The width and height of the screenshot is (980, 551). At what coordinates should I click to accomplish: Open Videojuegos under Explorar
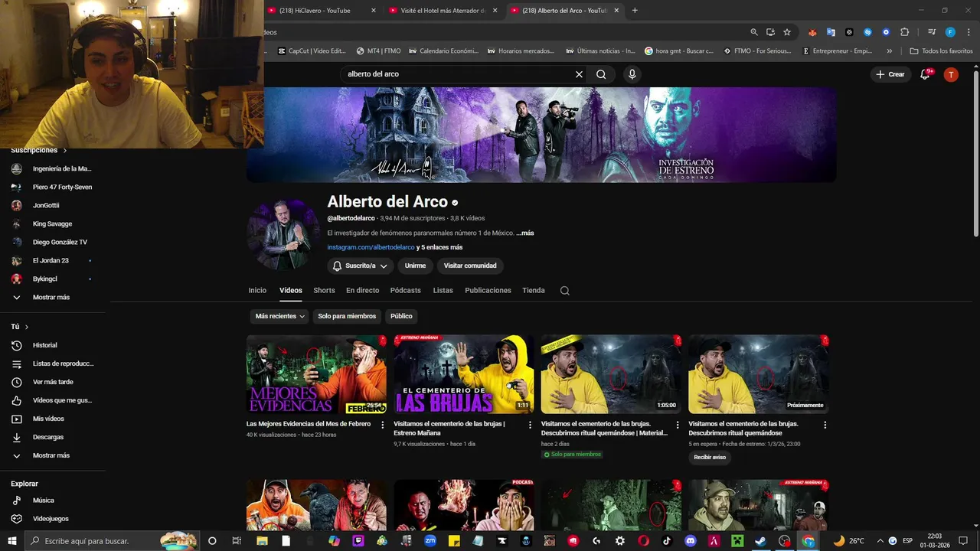pos(52,519)
